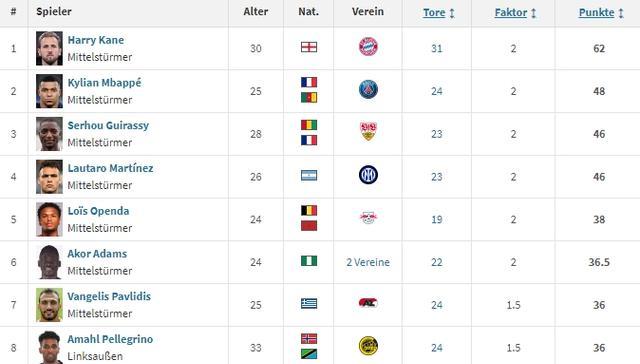This screenshot has width=640, height=364.
Task: Open the Paris Saint-Germain club logo
Action: click(x=368, y=89)
